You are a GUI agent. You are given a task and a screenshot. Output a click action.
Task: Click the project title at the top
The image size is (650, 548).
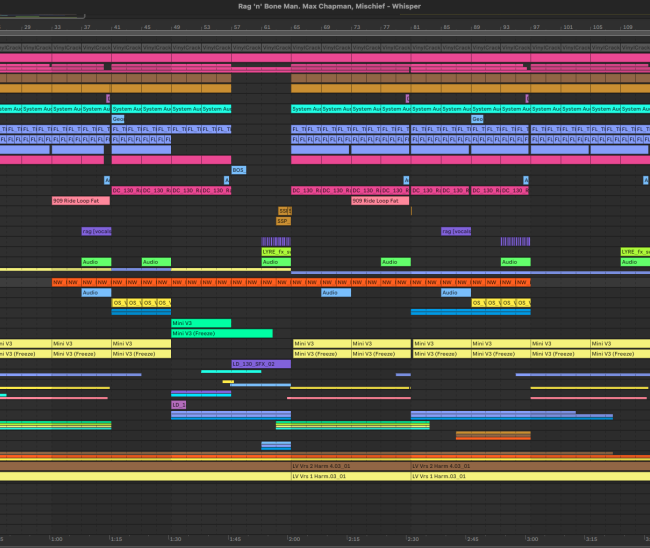(x=324, y=7)
